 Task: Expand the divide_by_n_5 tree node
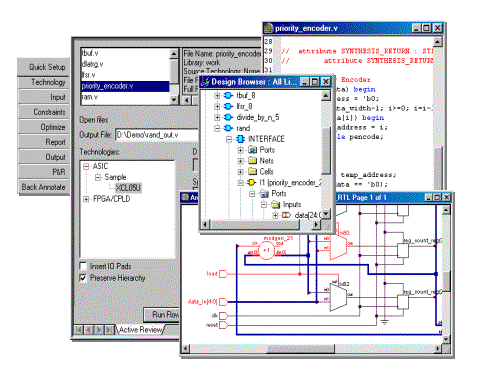click(x=217, y=117)
